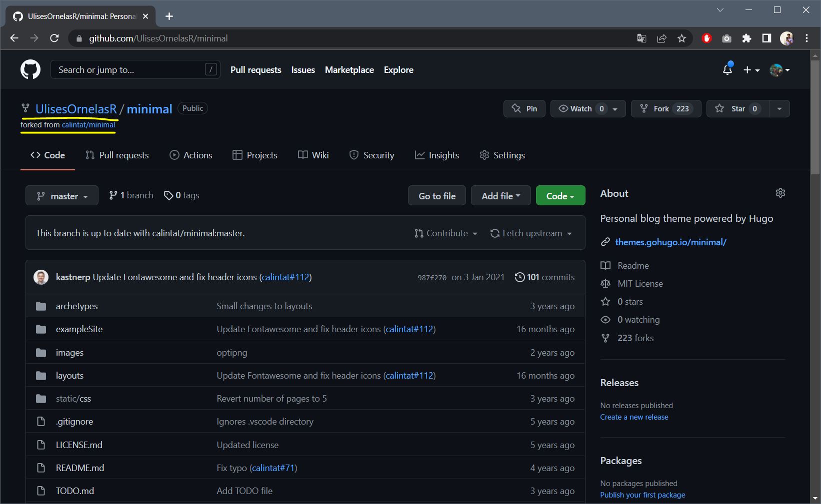Image resolution: width=821 pixels, height=504 pixels.
Task: Open the Insights tab
Action: [437, 155]
